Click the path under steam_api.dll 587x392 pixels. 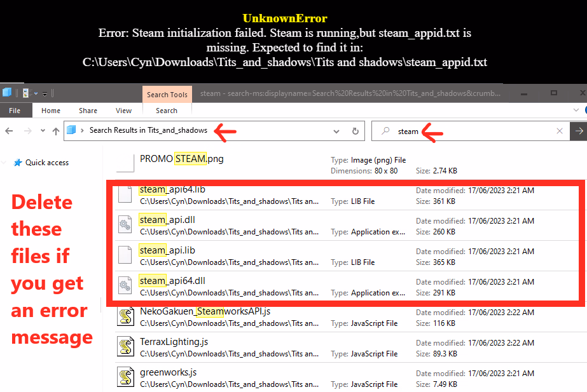[x=229, y=232]
